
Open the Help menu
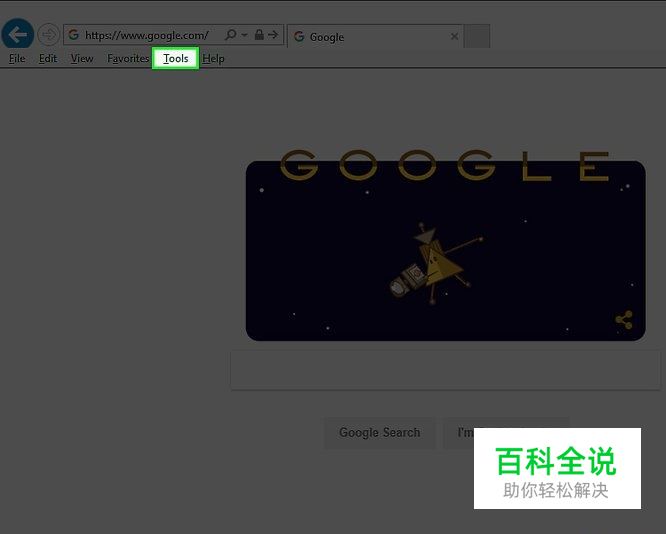[x=213, y=59]
